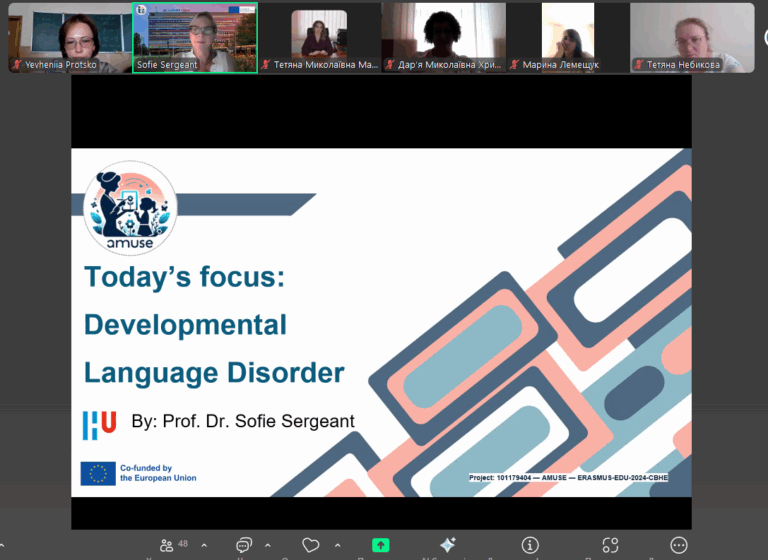This screenshot has height=560, width=768.
Task: Open the apps icon in toolbar
Action: coord(610,545)
